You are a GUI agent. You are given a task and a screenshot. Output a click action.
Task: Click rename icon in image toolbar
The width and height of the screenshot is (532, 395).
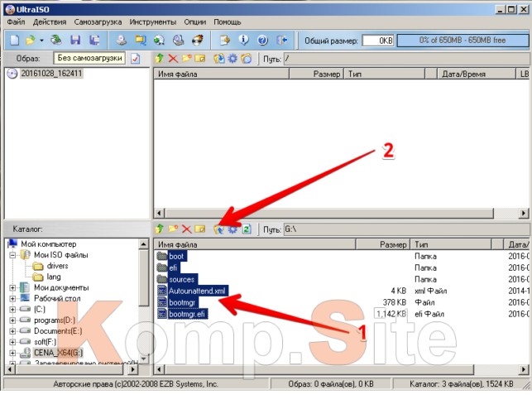point(200,59)
